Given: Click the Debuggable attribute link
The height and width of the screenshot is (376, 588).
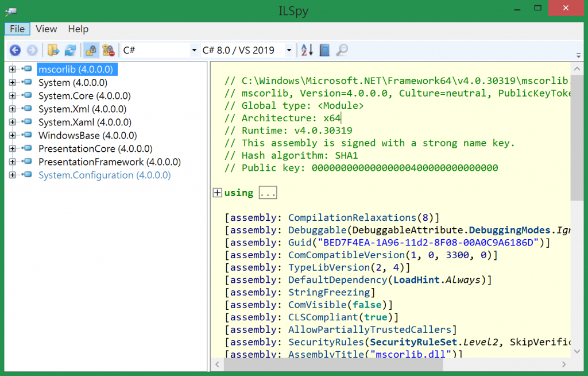Looking at the screenshot, I should point(317,230).
